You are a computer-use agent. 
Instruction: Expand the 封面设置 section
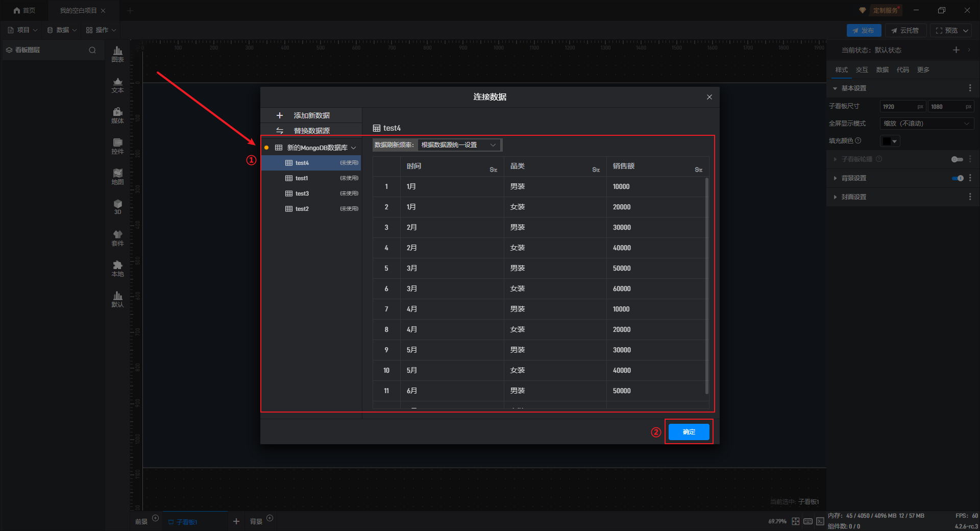tap(835, 197)
